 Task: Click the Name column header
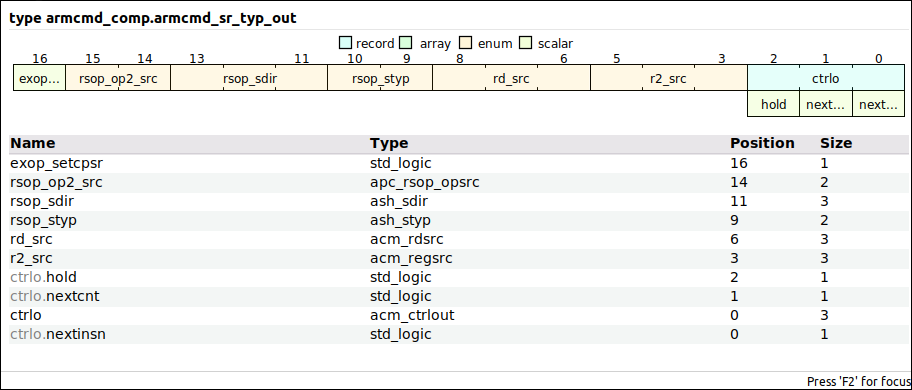[33, 144]
